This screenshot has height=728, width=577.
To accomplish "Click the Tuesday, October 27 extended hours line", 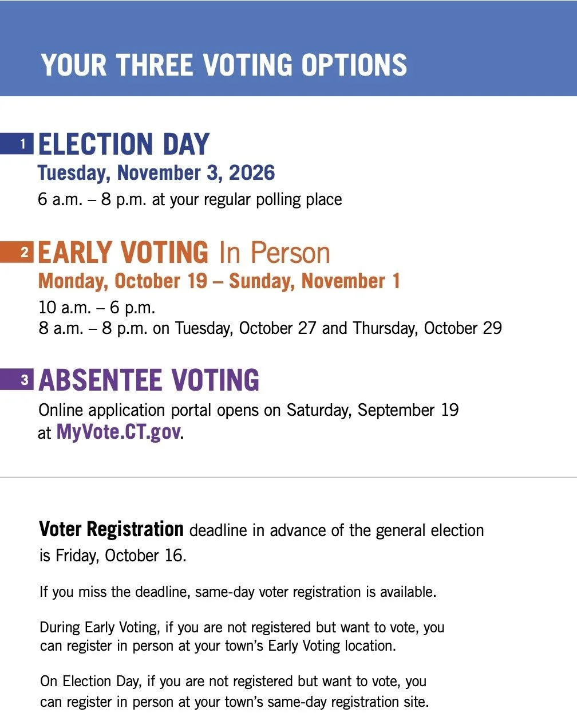I will click(270, 328).
